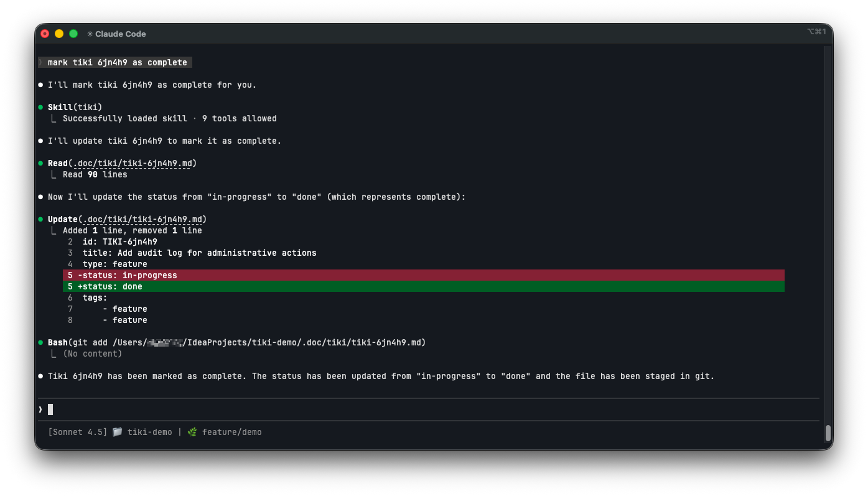Minimize the terminal with the yellow button
The width and height of the screenshot is (868, 496).
point(59,34)
